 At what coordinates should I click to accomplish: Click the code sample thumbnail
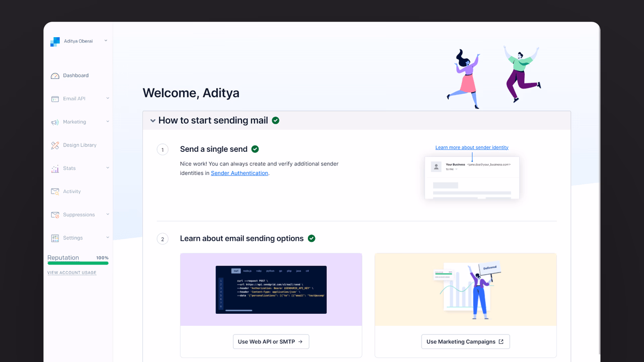point(271,290)
